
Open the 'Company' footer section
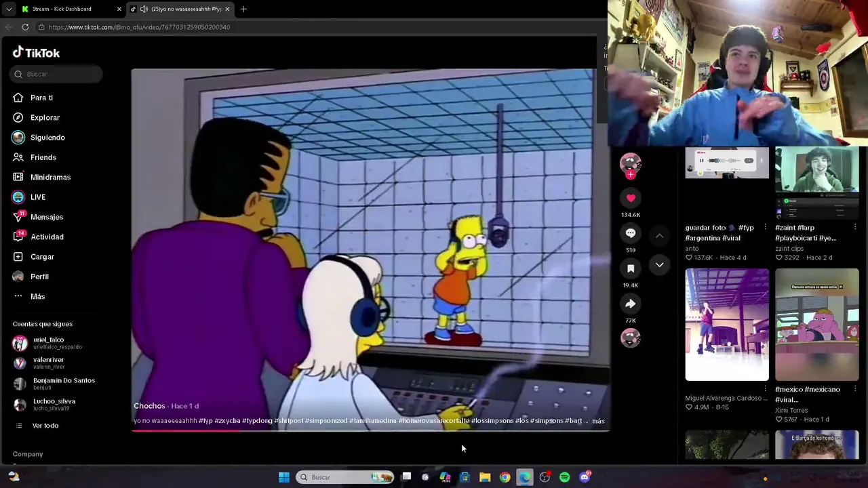(x=28, y=454)
